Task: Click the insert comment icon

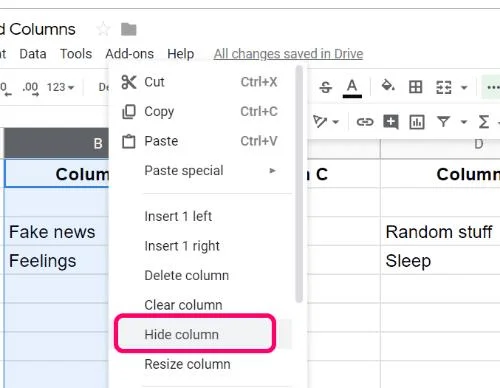Action: click(391, 122)
